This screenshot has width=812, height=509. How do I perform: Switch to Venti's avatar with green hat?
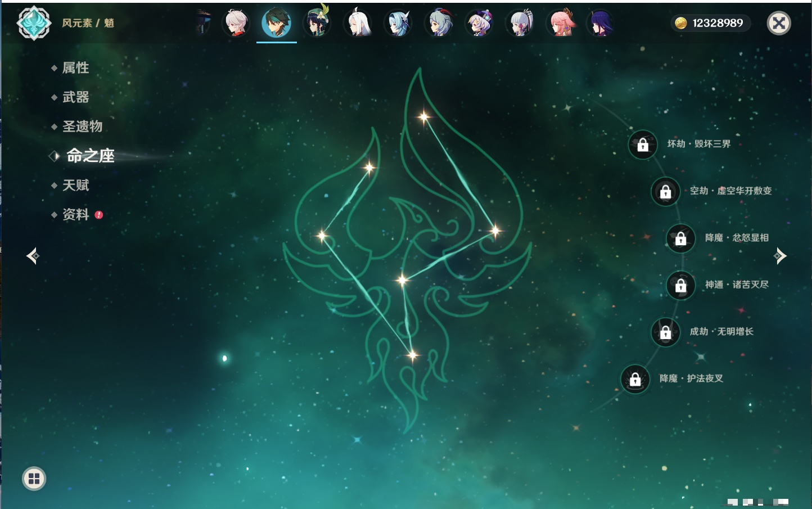(317, 23)
